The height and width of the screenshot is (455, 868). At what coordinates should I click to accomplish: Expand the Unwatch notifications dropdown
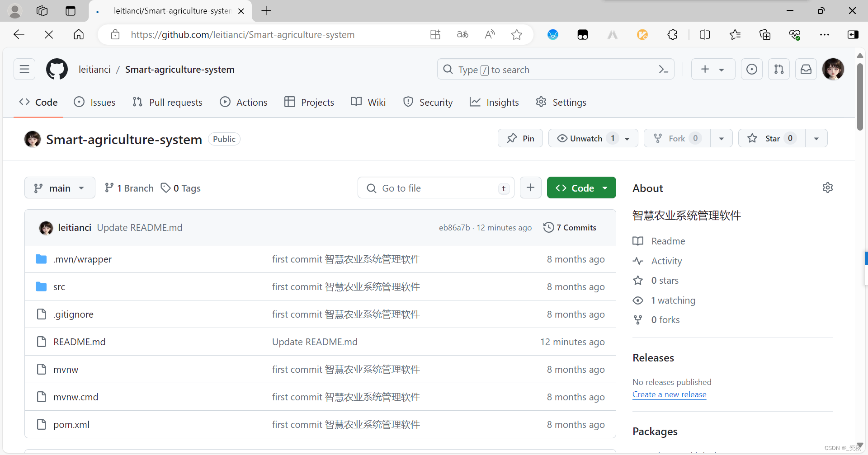(593, 138)
